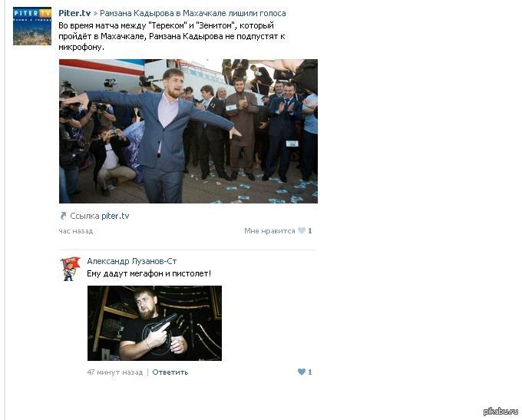This screenshot has width=522, height=420.
Task: Reply to the comment with Ответить
Action: click(170, 372)
